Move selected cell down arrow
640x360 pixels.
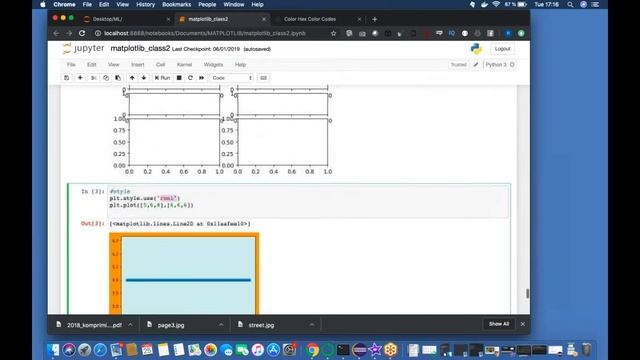click(x=144, y=78)
